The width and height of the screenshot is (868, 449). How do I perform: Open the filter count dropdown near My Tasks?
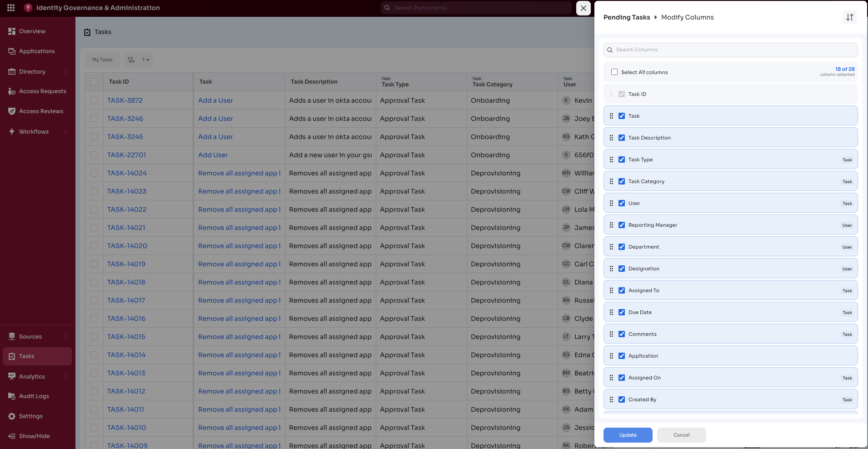[x=145, y=60]
